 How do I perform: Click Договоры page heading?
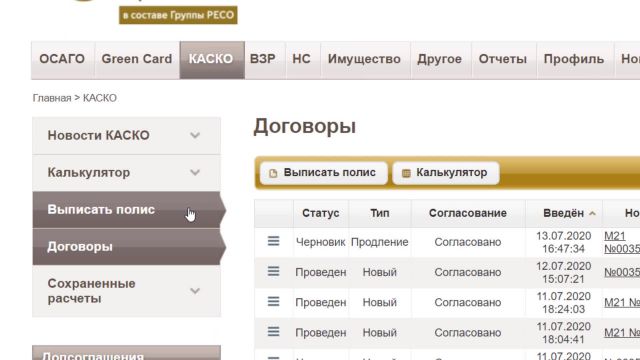pyautogui.click(x=304, y=126)
